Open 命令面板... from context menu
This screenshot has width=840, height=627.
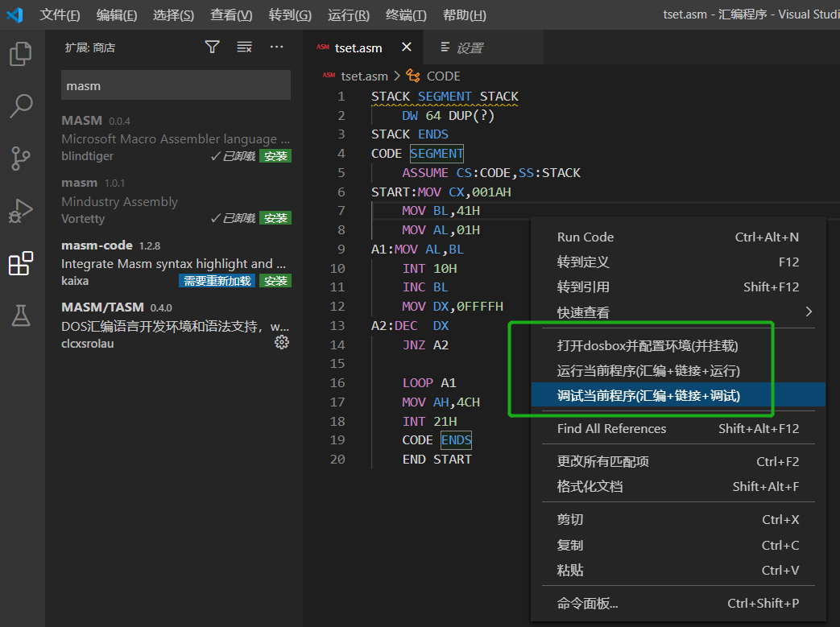coord(677,604)
